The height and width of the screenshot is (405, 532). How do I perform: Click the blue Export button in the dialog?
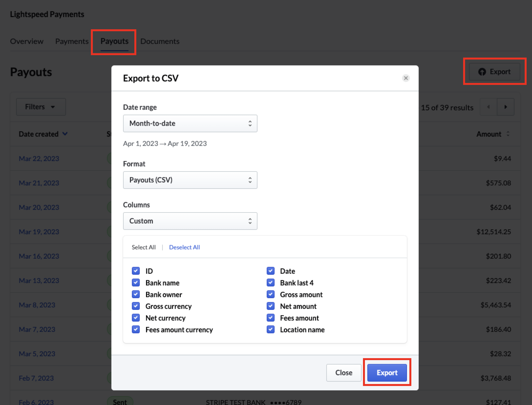(x=387, y=373)
